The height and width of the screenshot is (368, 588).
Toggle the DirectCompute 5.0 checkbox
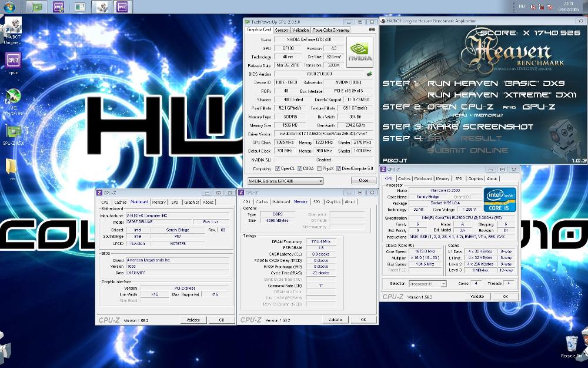coord(339,168)
